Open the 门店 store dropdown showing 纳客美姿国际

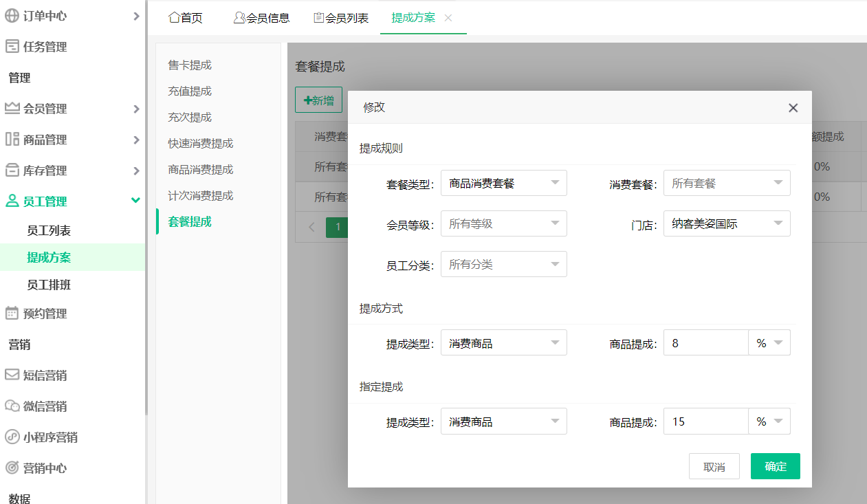[726, 223]
